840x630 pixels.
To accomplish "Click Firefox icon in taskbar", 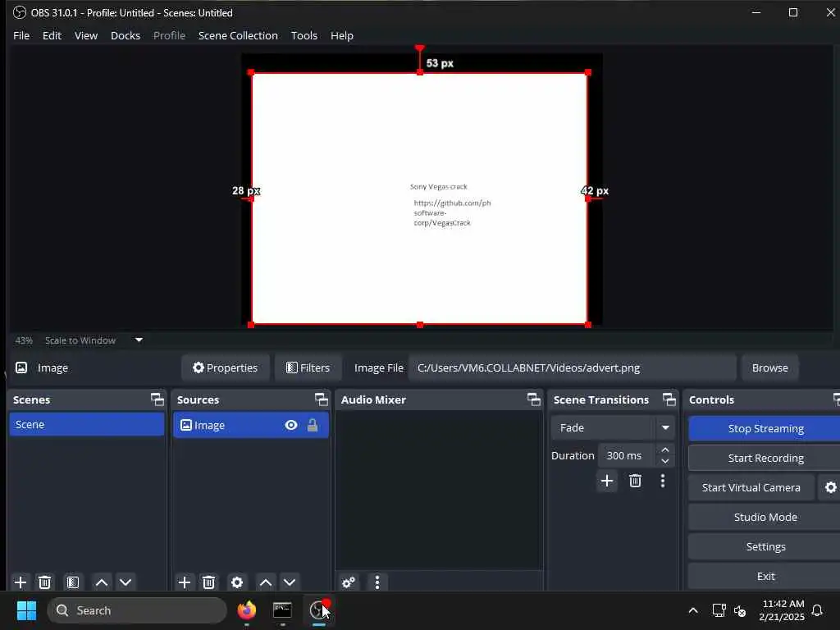I will pos(246,610).
